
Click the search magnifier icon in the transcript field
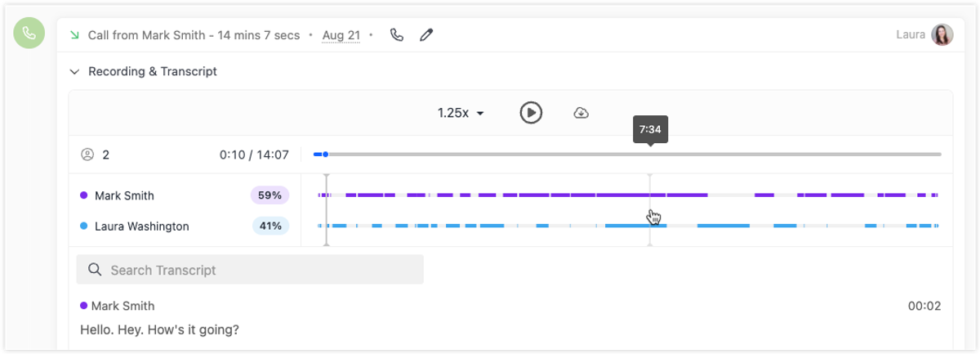pyautogui.click(x=95, y=270)
